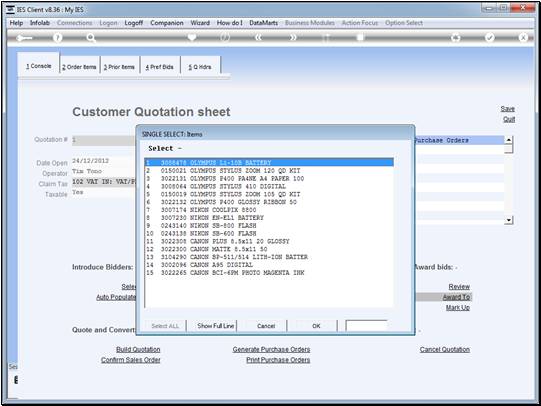Viewport: 541px width, 406px height.
Task: Click the round X toolbar icon
Action: point(523,38)
